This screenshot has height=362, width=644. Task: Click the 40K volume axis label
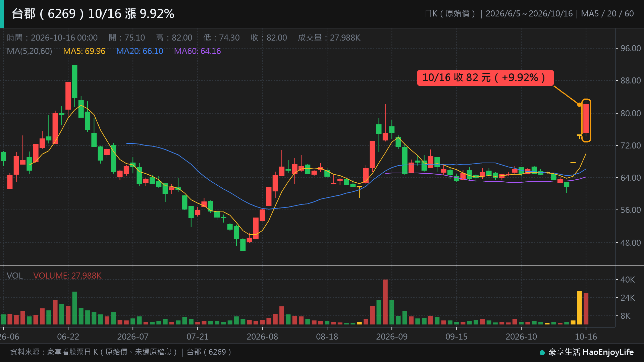(x=628, y=280)
